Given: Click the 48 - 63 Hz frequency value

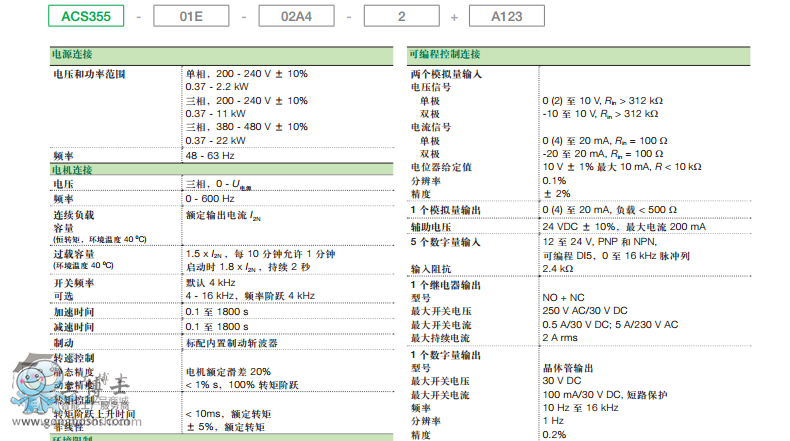Looking at the screenshot, I should click(x=209, y=156).
